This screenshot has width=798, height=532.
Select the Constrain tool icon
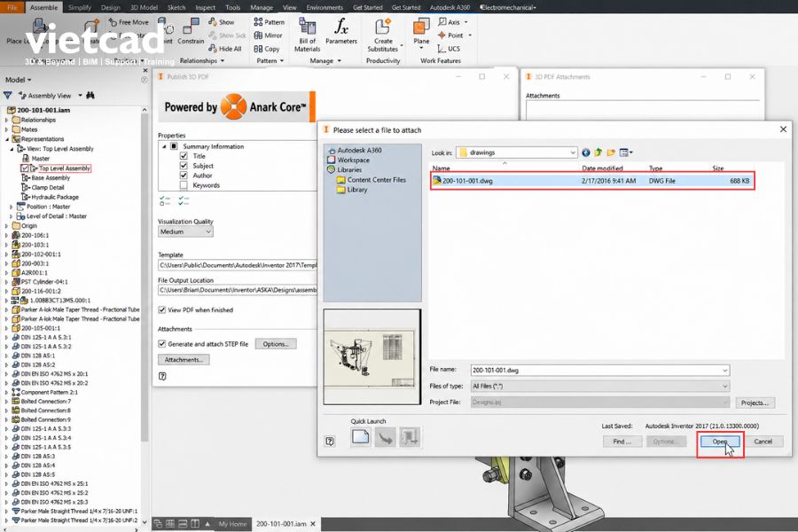click(x=191, y=27)
